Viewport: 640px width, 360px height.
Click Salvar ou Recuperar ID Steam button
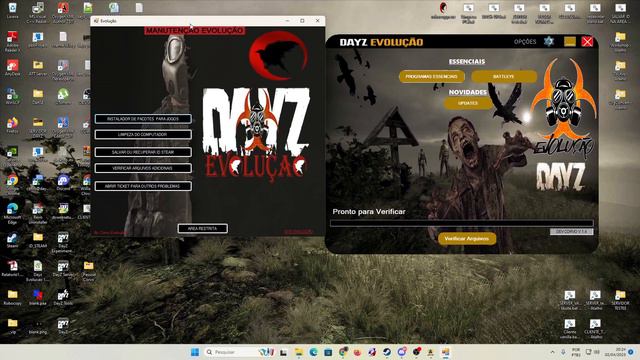(x=143, y=152)
